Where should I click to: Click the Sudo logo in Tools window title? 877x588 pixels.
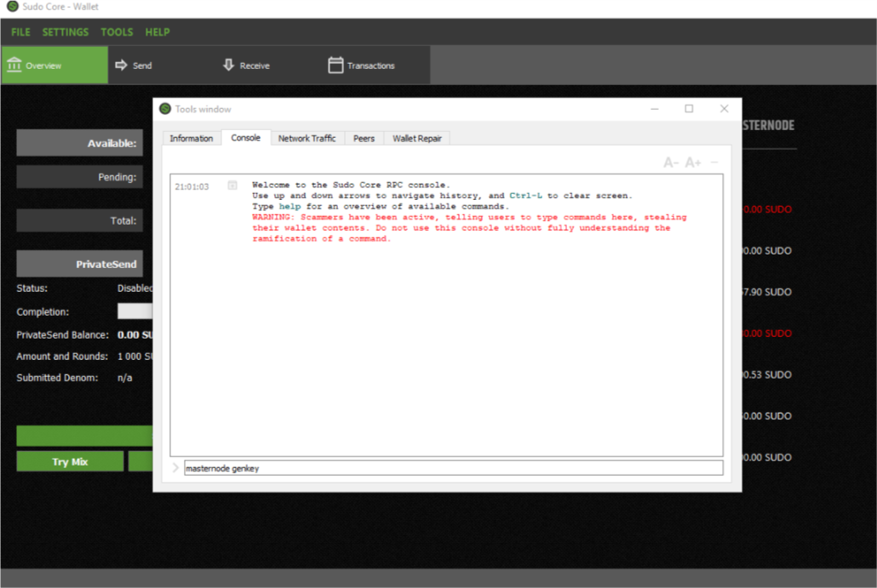click(165, 108)
